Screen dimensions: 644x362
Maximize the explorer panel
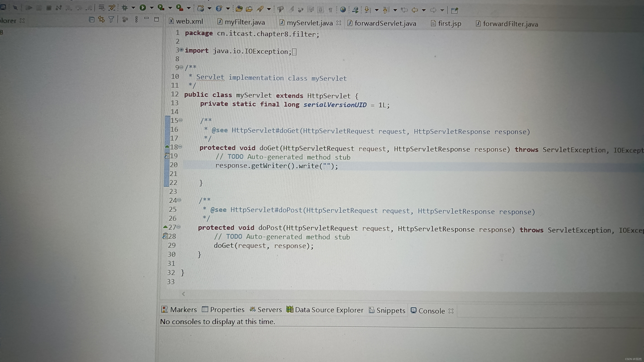157,19
